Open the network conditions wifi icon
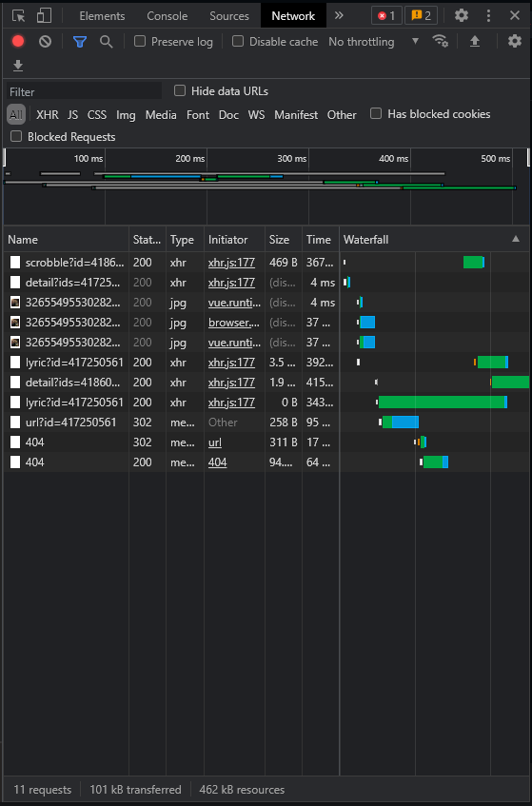Viewport: 532px width, 806px height. tap(440, 41)
